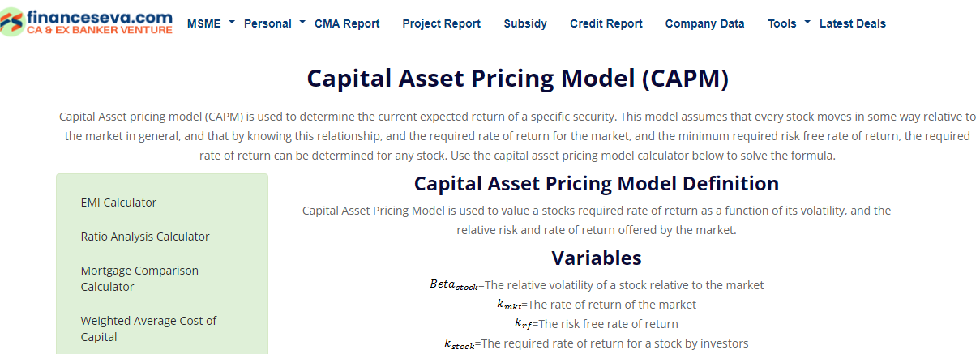Click the financeseva.com logo icon

(12, 23)
